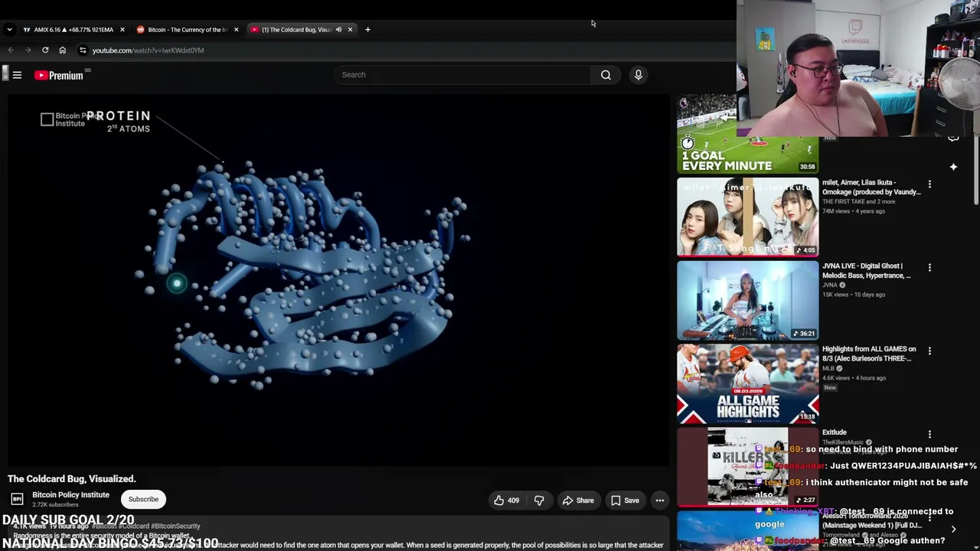This screenshot has width=980, height=551.
Task: Click the chevron arrow beside Alesso video
Action: pyautogui.click(x=953, y=529)
